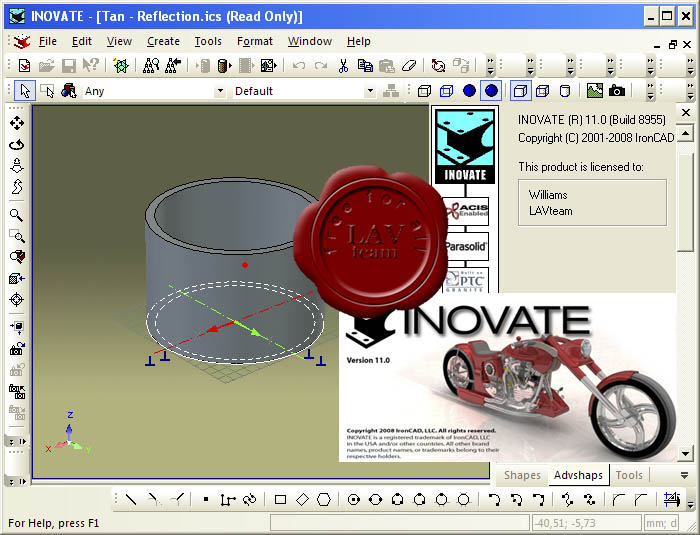
Task: Open the File menu
Action: pos(47,42)
